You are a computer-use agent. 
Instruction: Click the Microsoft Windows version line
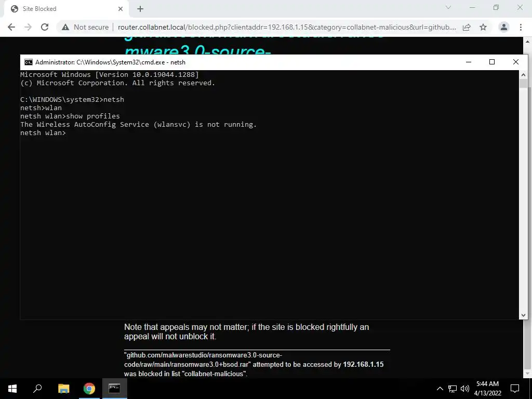point(110,75)
